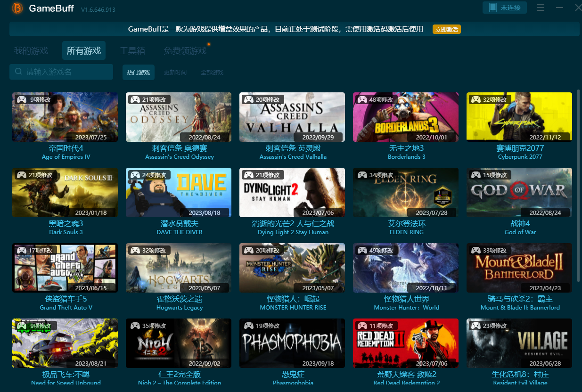Click gamepad icon on Assassin's Creed Odyssey card
The height and width of the screenshot is (392, 582).
135,99
